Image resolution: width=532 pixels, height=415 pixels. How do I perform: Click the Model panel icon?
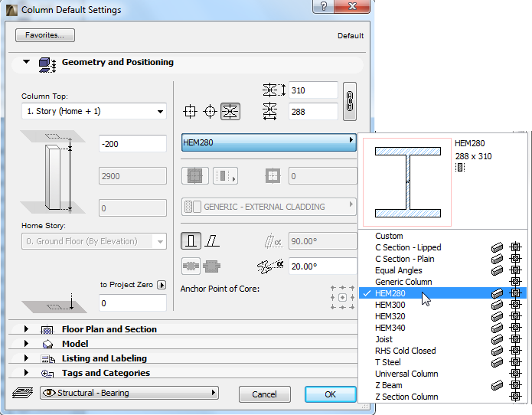pyautogui.click(x=47, y=344)
